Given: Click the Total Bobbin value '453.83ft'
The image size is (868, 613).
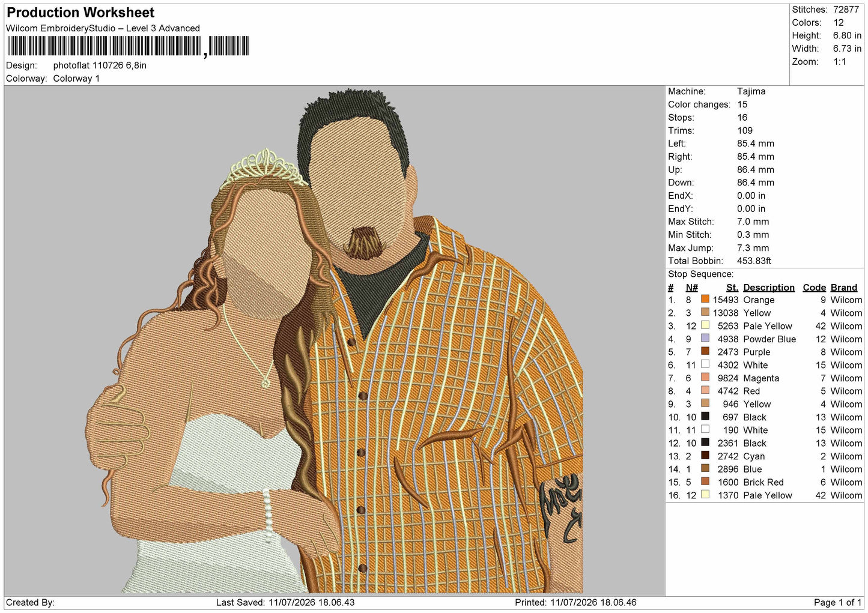Looking at the screenshot, I should [x=754, y=261].
